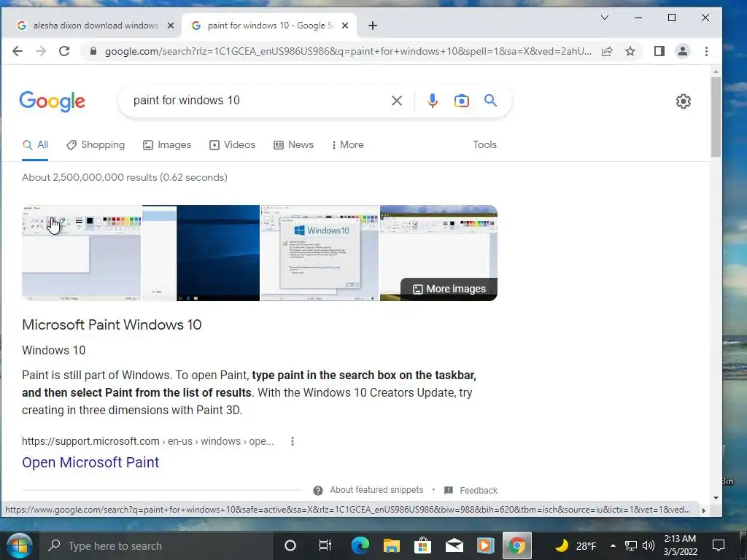The image size is (747, 560).
Task: Open the media player taskbar icon
Action: click(x=485, y=545)
